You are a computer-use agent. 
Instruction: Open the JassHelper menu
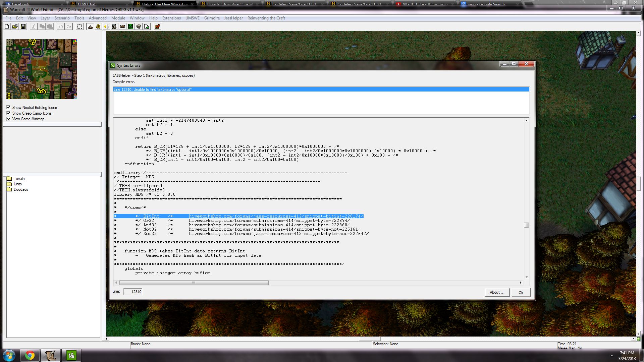[x=233, y=18]
